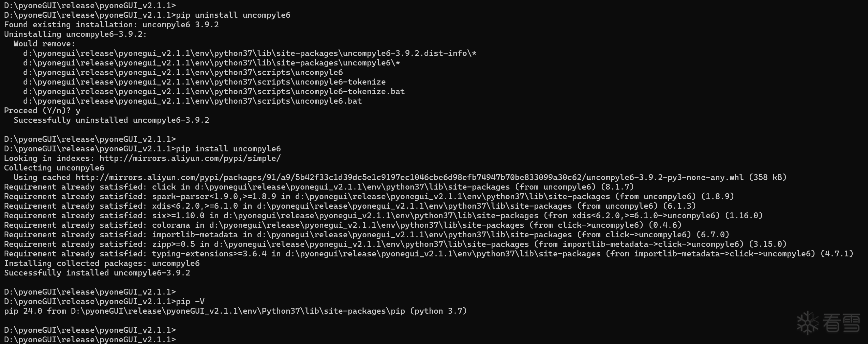Screen dimensions: 868x344
Task: Click the spark-parser requirement line
Action: 369,197
